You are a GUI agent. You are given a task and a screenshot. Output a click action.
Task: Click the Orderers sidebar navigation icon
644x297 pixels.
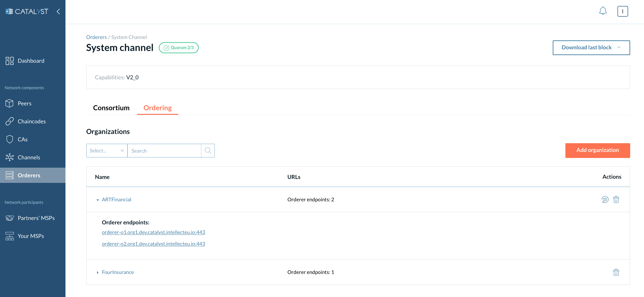click(9, 175)
